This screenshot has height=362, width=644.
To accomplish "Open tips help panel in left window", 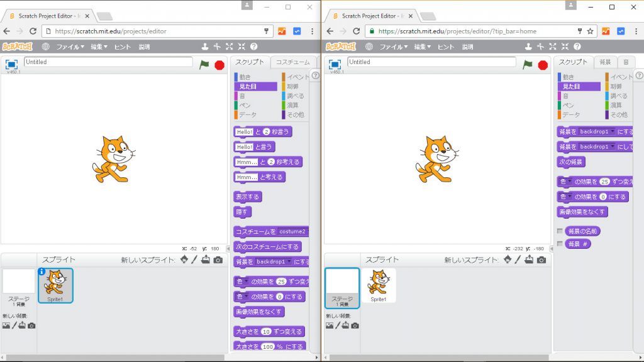I will (315, 75).
